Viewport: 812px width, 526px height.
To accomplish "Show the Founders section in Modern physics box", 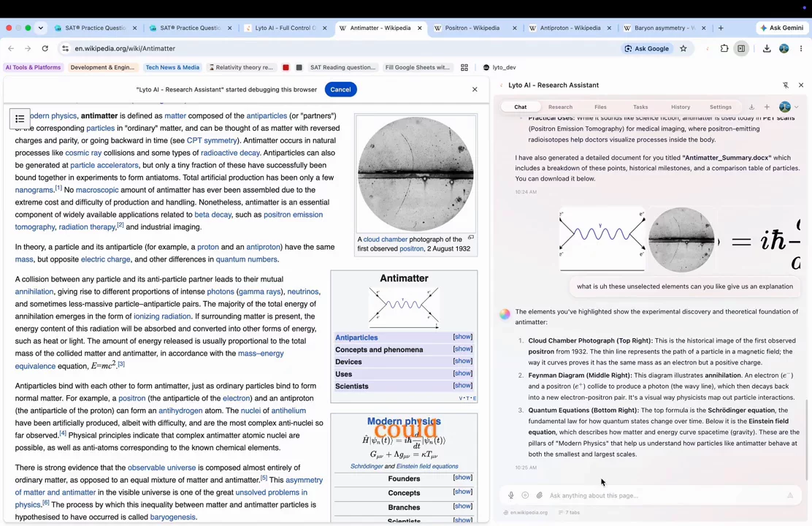I will tap(462, 478).
